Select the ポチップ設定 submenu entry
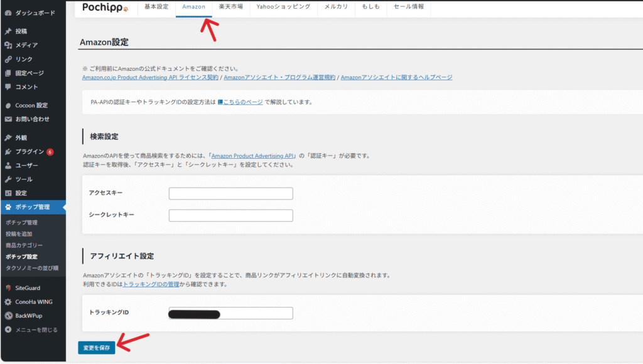 21,257
